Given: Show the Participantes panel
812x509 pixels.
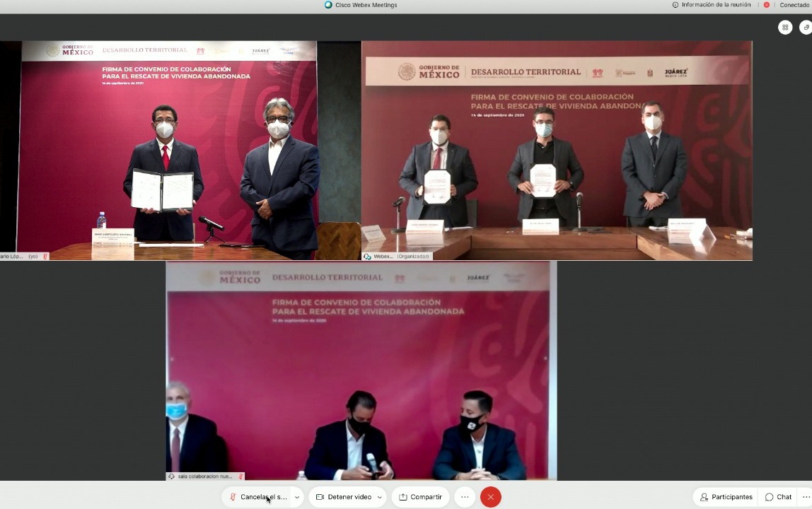Looking at the screenshot, I should [726, 497].
